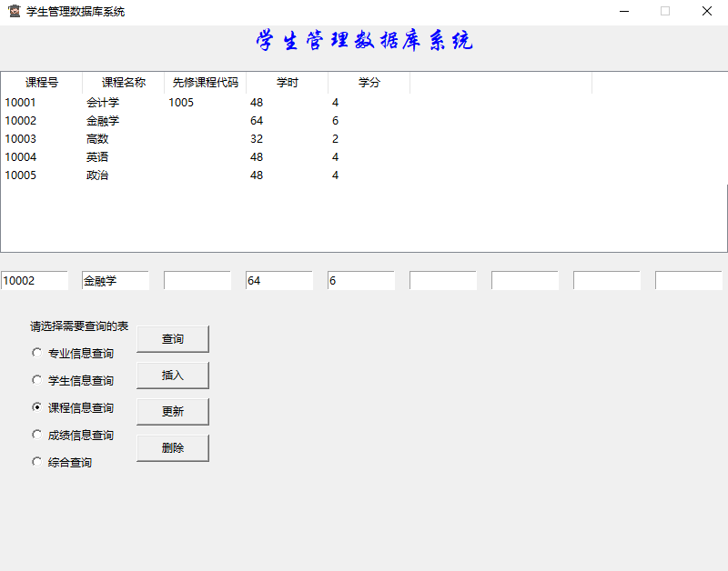Viewport: 728px width, 571px height.
Task: Select the 课程信息查询 radio button
Action: (36, 407)
